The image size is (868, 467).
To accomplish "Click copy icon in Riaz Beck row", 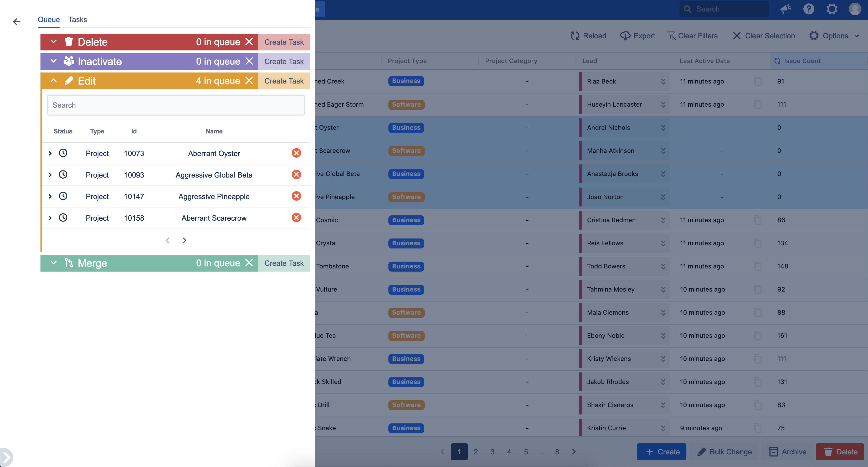I will 757,81.
